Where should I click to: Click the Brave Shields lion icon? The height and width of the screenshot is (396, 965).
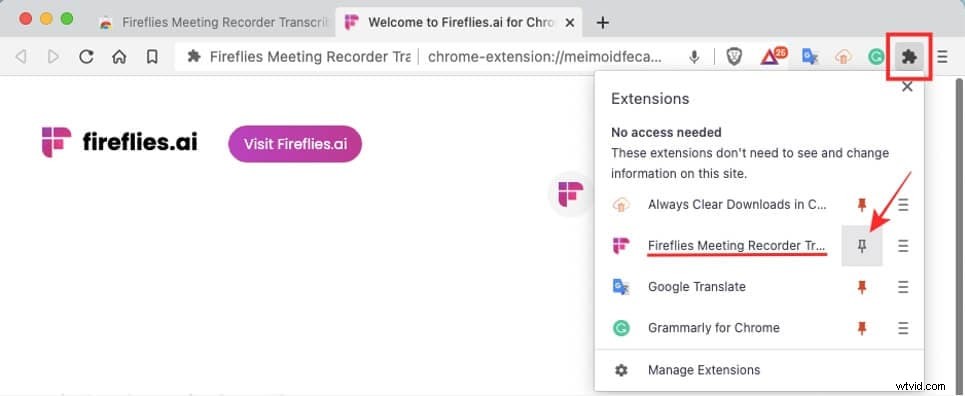(x=734, y=57)
